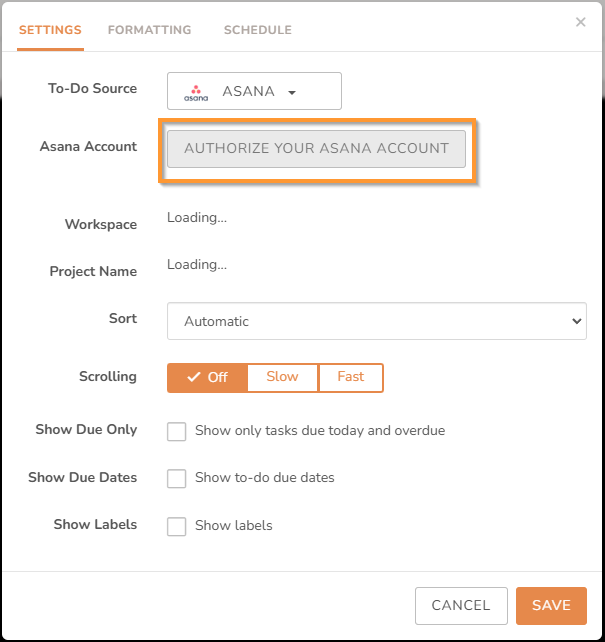Click the 'Show to-do due dates' label text
The image size is (605, 642).
[265, 478]
